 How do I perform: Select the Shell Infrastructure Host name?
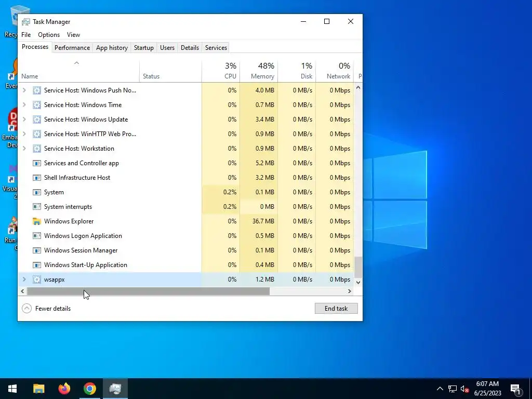pos(77,178)
